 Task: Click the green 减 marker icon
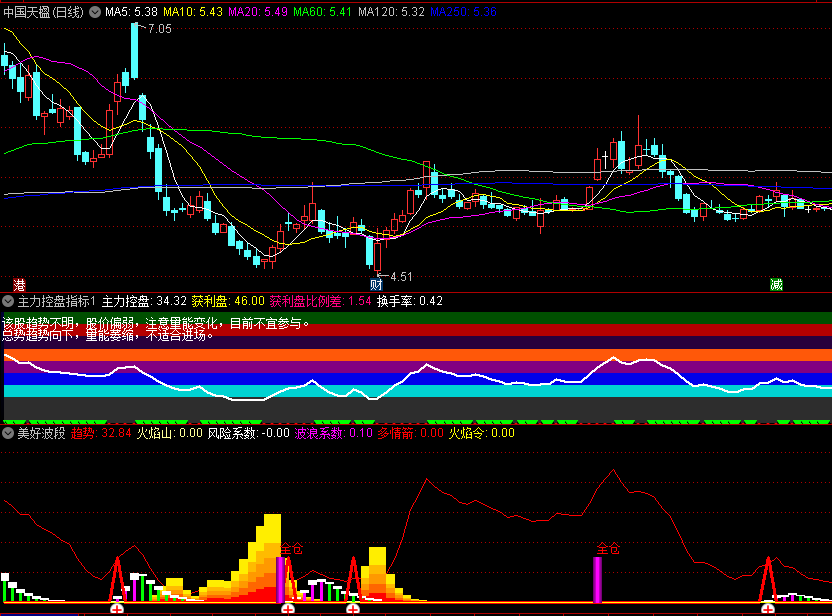click(x=776, y=285)
